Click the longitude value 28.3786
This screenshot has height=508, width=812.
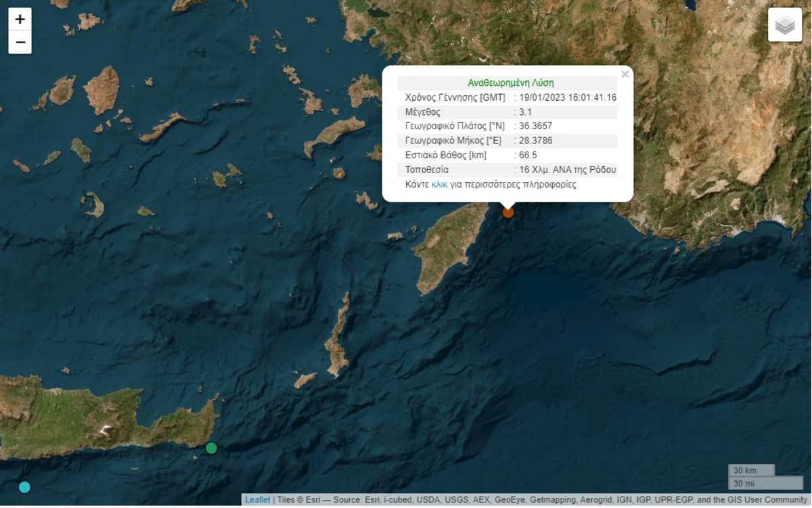tap(535, 141)
